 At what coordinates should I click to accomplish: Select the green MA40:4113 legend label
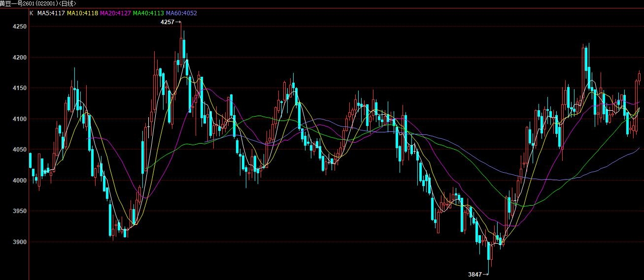coord(148,13)
